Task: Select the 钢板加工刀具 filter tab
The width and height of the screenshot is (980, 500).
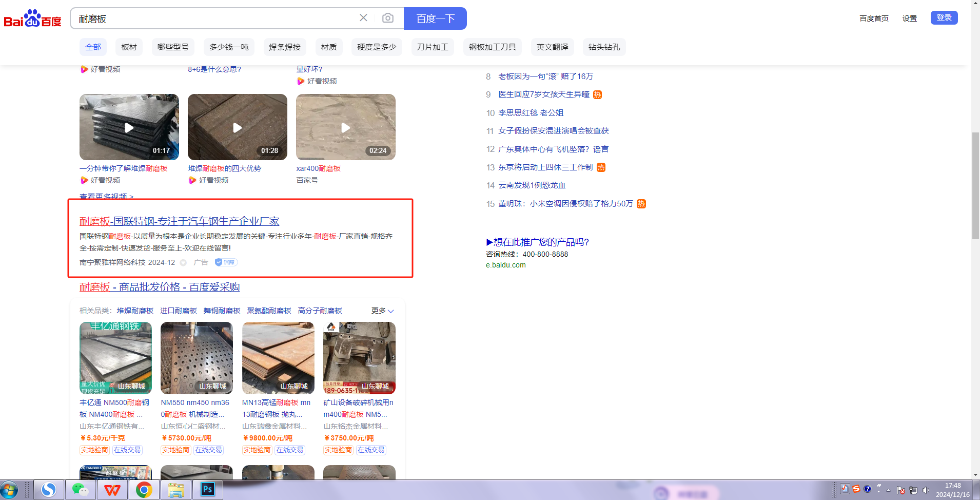Action: click(x=493, y=47)
